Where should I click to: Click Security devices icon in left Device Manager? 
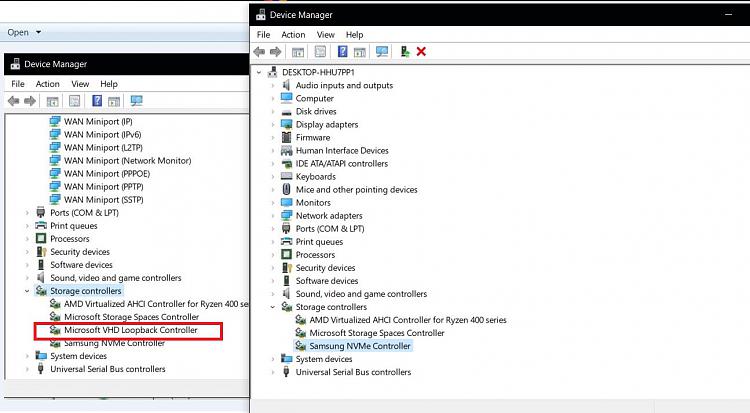click(41, 252)
